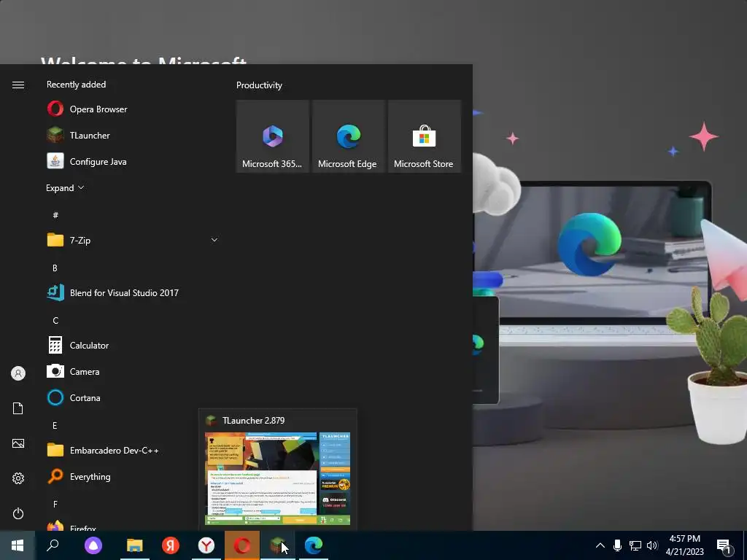Click the Productivity group heading
747x560 pixels.
[x=259, y=85]
